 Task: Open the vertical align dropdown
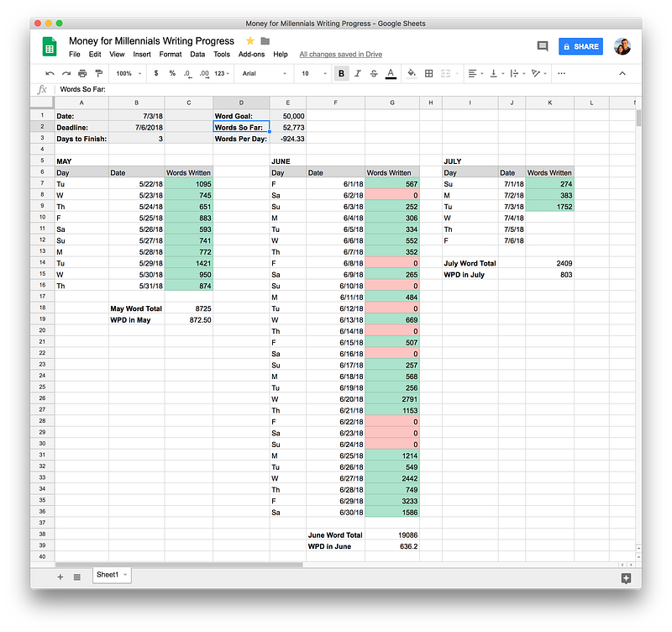coord(496,73)
